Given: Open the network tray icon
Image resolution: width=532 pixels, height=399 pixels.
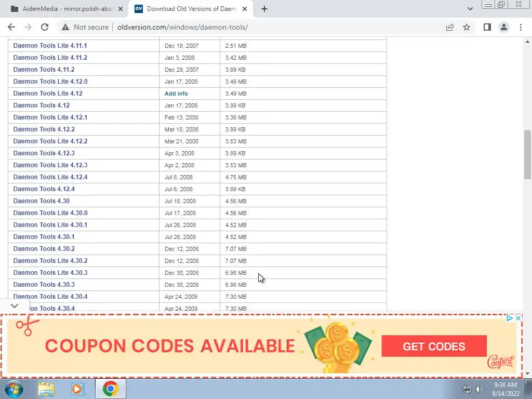Looking at the screenshot, I should tap(467, 389).
